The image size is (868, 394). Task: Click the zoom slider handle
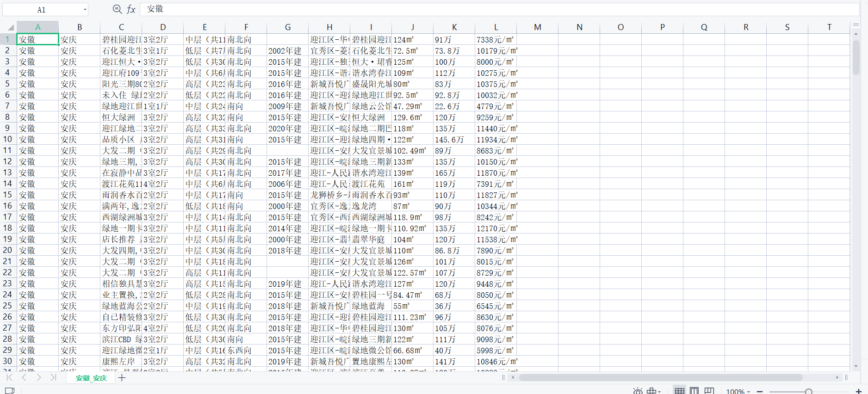pos(809,392)
